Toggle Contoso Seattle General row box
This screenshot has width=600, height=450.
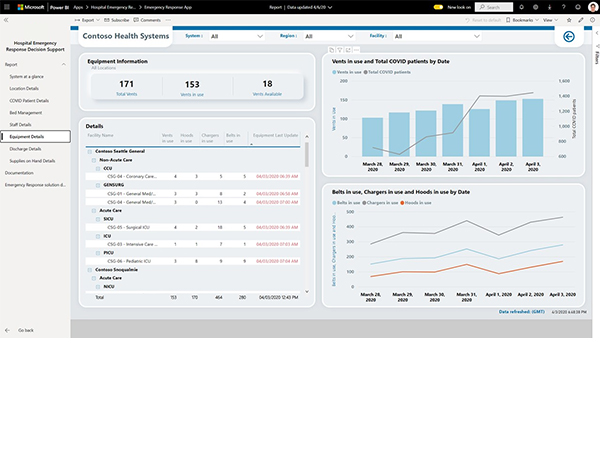(90, 152)
